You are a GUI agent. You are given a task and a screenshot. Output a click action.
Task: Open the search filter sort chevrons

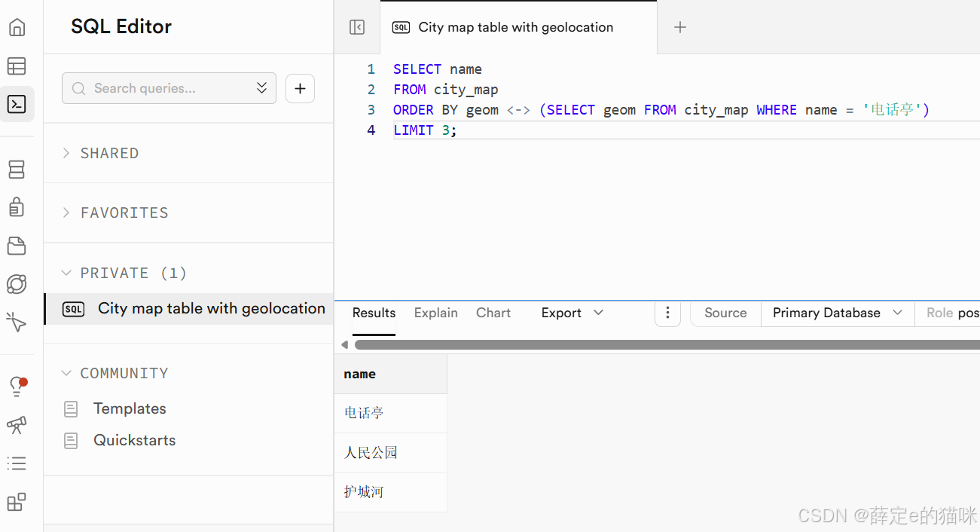click(x=261, y=88)
